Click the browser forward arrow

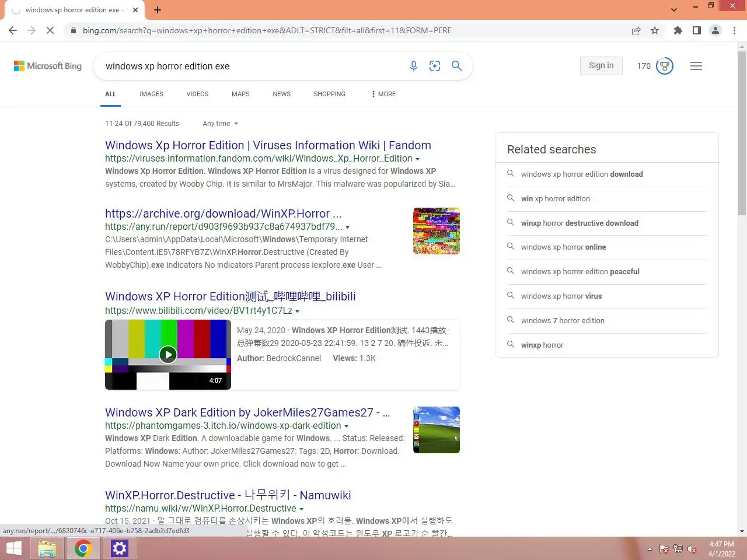coord(32,30)
